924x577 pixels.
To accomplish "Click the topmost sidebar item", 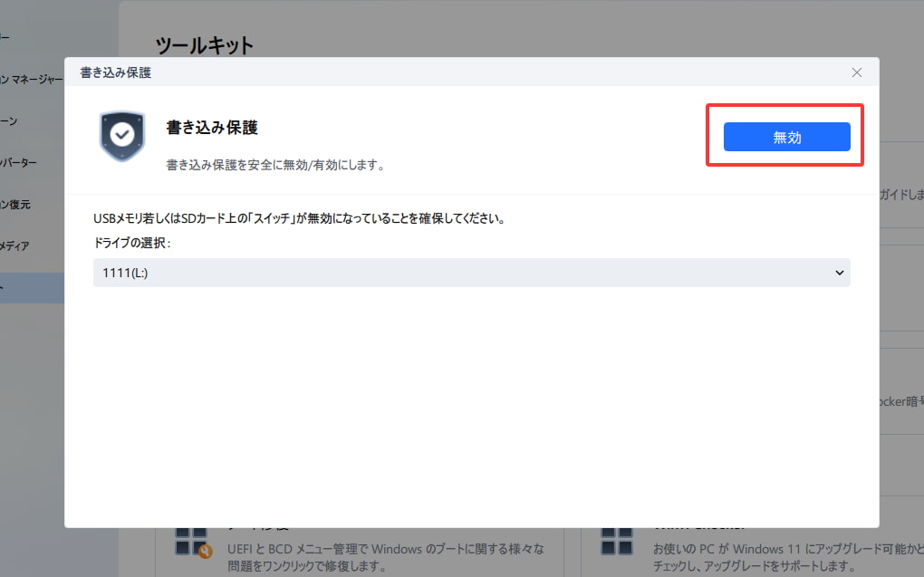I will 7,37.
